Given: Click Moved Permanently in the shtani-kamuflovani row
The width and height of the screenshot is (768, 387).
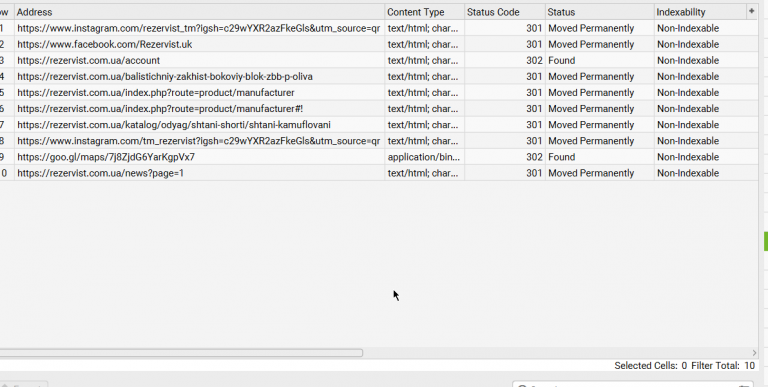Looking at the screenshot, I should (600, 125).
